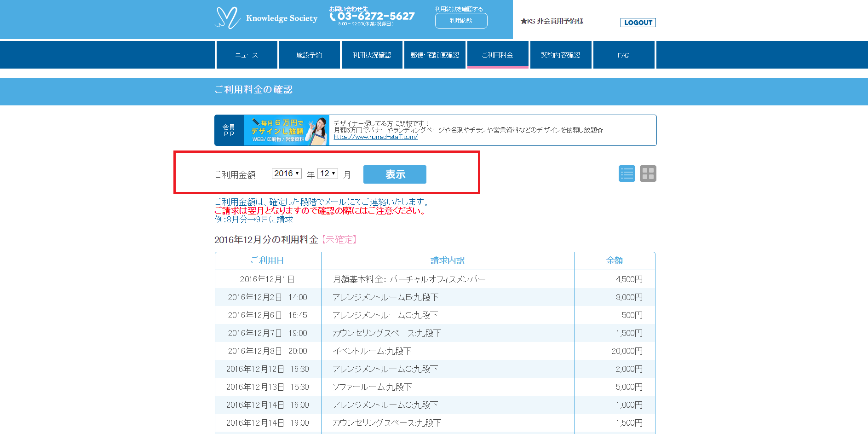Screen dimensions: 868x434
Task: Open the 契約内容確認 menu tab
Action: point(560,55)
